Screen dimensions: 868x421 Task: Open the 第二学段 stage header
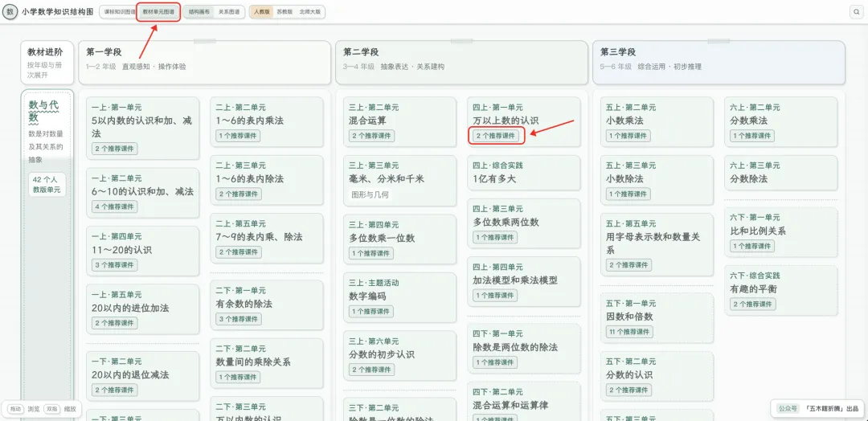tap(461, 63)
